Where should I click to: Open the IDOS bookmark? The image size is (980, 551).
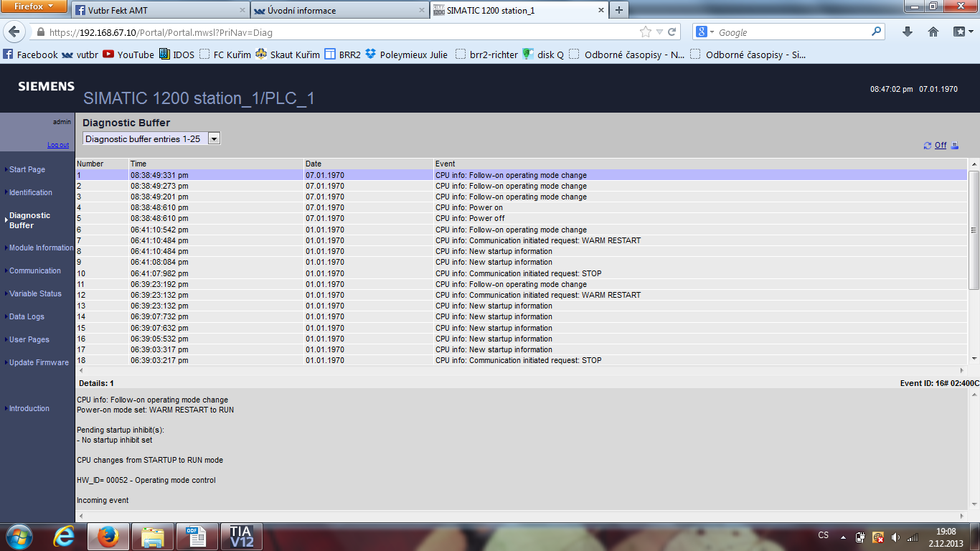176,55
